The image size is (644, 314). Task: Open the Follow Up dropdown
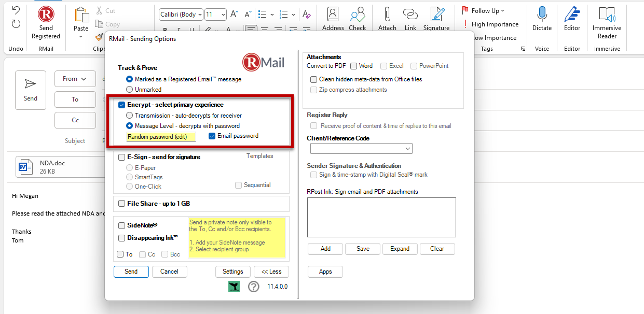pos(483,10)
